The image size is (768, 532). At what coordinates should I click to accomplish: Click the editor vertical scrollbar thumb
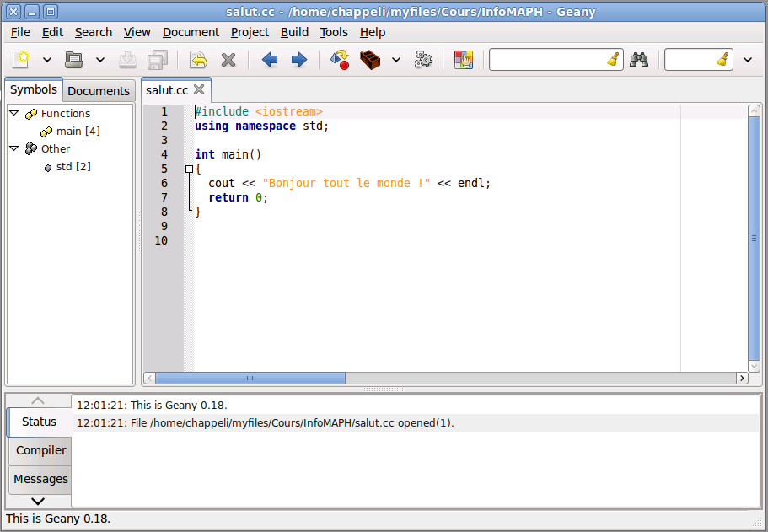pyautogui.click(x=755, y=239)
